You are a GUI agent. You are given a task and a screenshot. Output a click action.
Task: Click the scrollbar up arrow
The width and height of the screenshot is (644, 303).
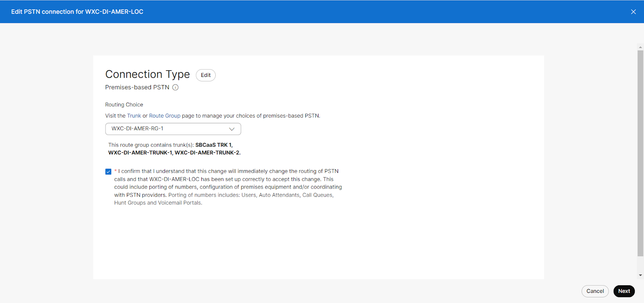tap(640, 47)
